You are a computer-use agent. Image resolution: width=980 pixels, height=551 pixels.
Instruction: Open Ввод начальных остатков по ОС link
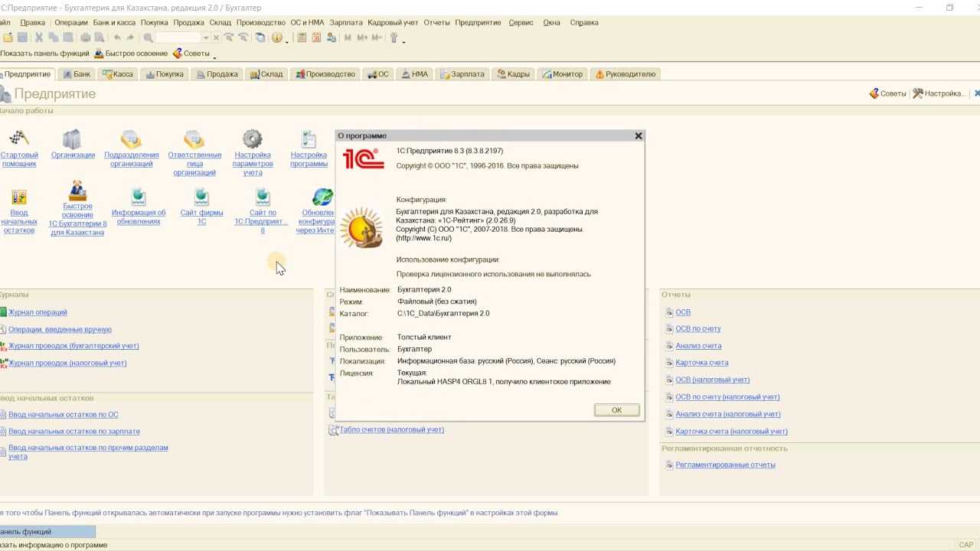pyautogui.click(x=63, y=415)
